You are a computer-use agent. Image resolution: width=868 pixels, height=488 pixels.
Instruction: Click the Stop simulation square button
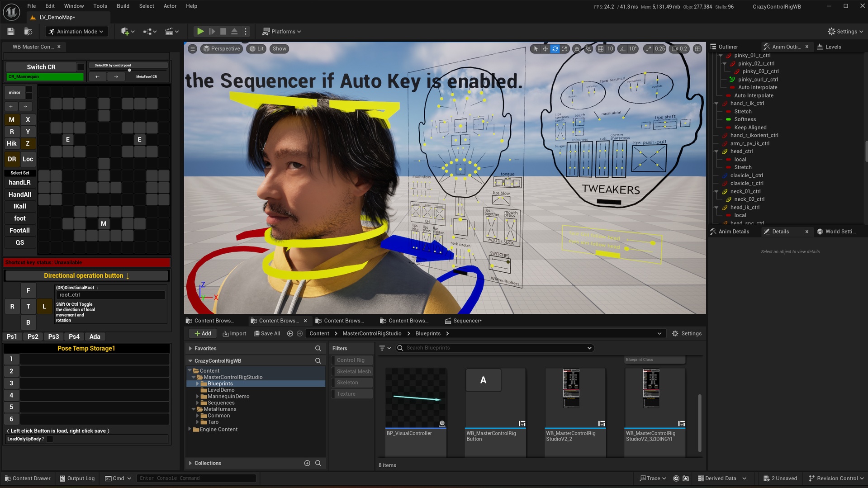point(223,32)
